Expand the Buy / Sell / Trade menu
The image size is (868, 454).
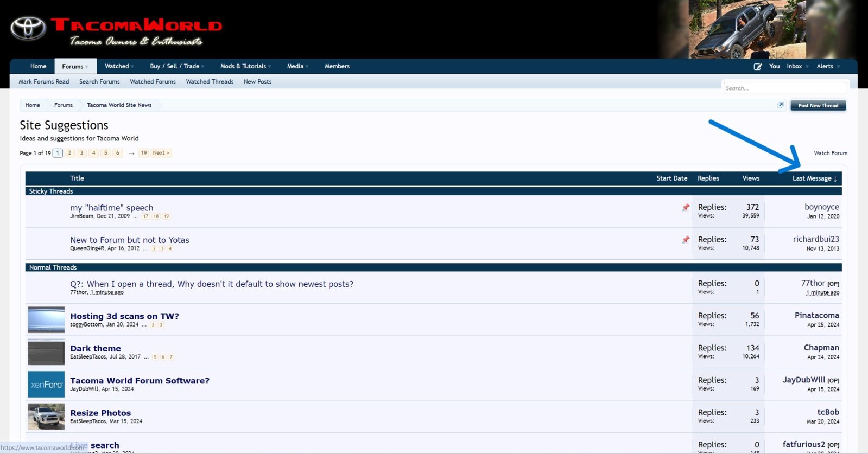203,67
